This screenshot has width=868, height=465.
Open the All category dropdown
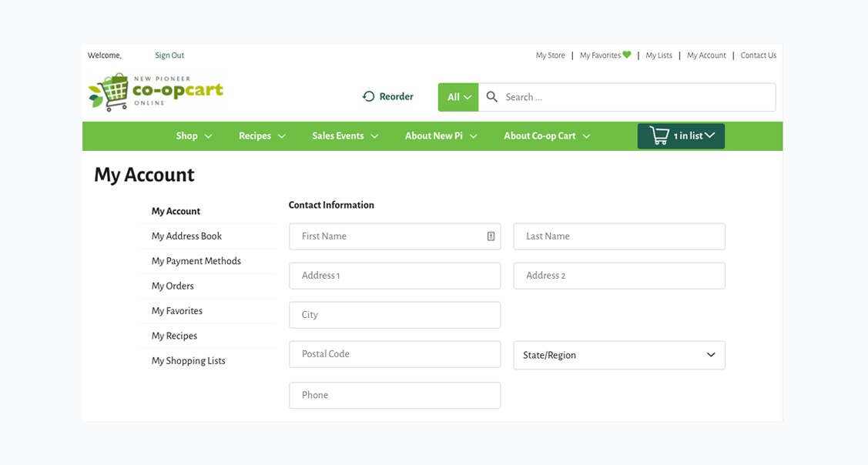click(458, 97)
